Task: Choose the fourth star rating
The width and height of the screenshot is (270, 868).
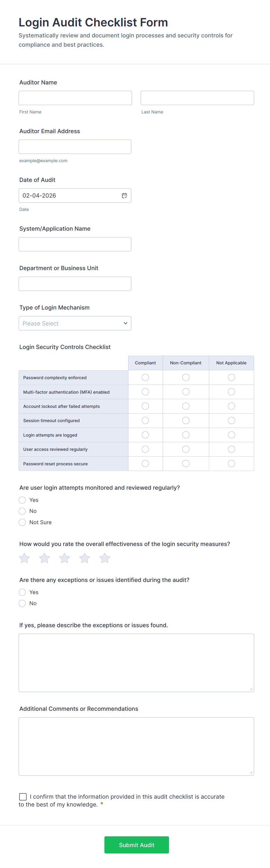Action: (84, 558)
